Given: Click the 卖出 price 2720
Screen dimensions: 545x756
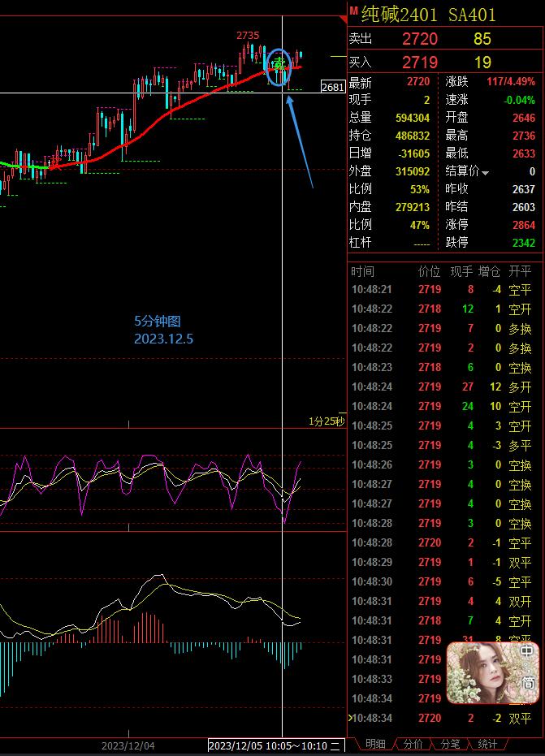Looking at the screenshot, I should (x=420, y=39).
